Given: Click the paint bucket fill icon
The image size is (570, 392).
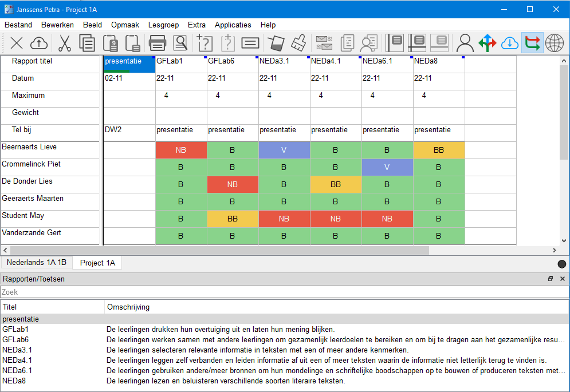Looking at the screenshot, I should click(x=276, y=43).
